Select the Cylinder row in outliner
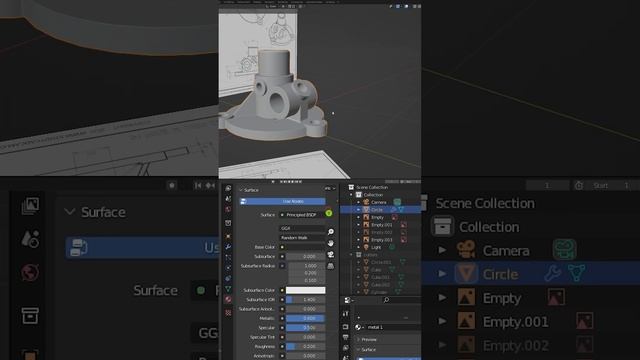Screen dimensions: 640x360 point(378,292)
